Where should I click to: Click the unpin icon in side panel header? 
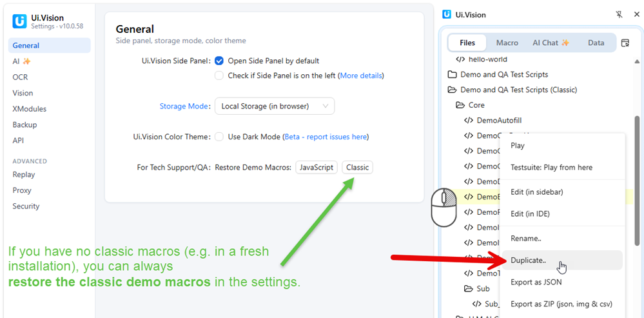point(620,15)
